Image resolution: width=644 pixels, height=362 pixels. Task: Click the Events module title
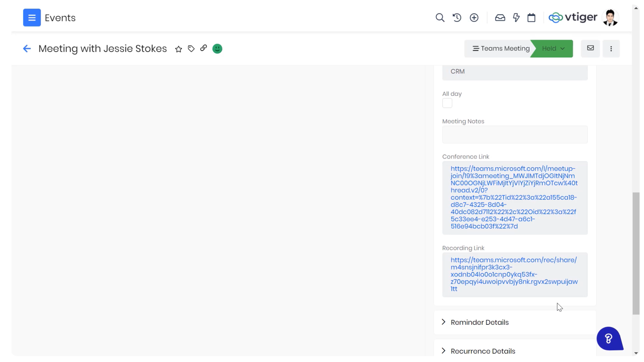[x=60, y=18]
